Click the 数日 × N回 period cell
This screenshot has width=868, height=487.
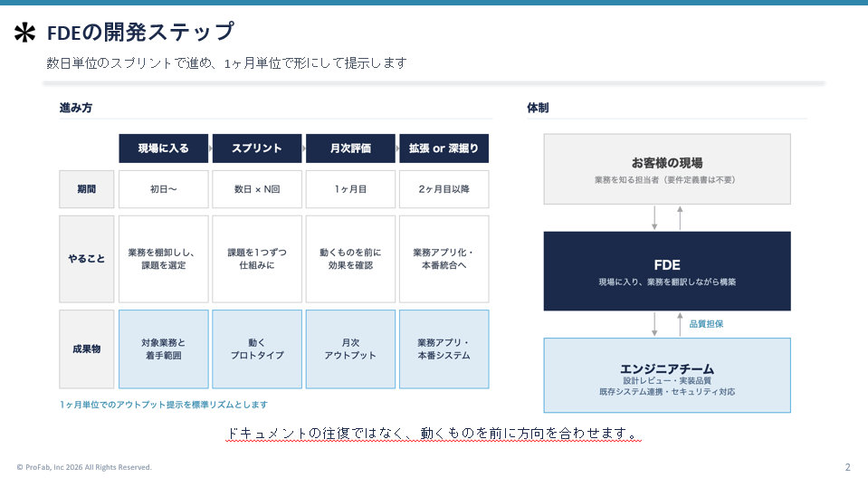[257, 189]
